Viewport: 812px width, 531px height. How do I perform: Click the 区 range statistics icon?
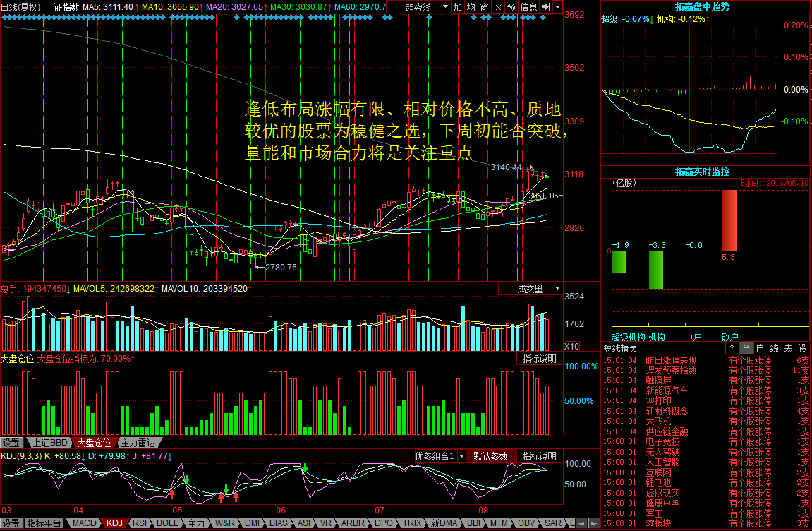tap(497, 7)
